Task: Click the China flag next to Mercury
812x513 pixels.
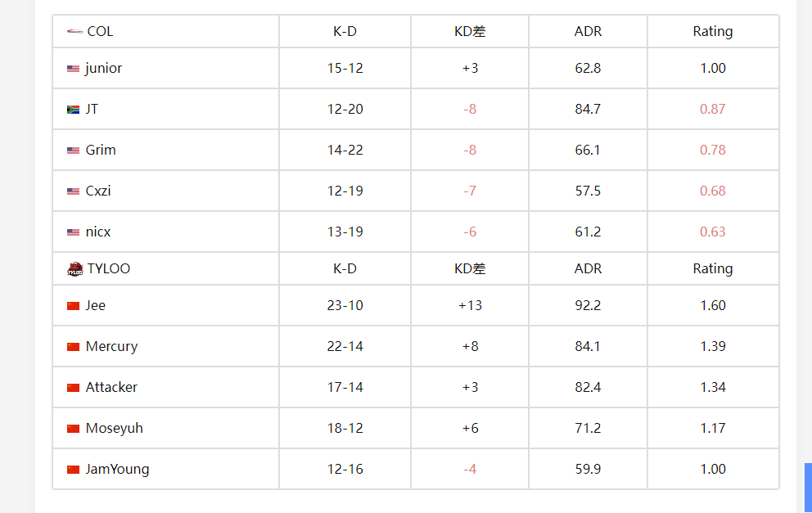Action: 73,347
